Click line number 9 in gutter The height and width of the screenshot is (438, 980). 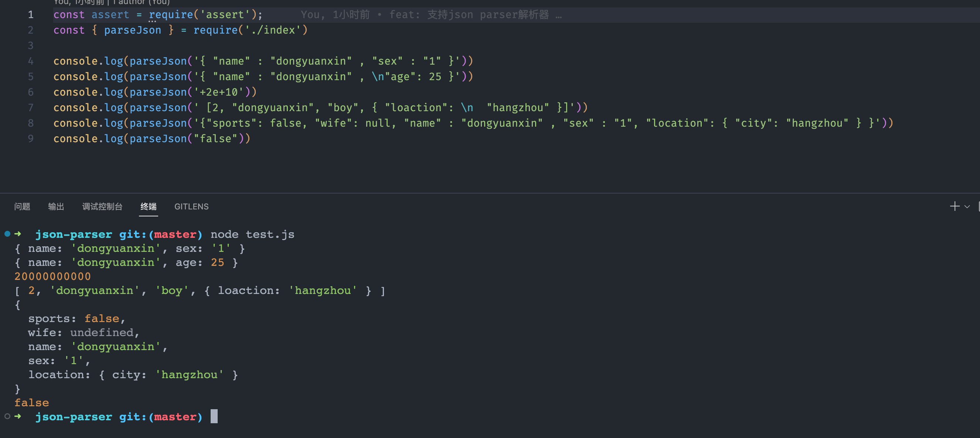[30, 139]
